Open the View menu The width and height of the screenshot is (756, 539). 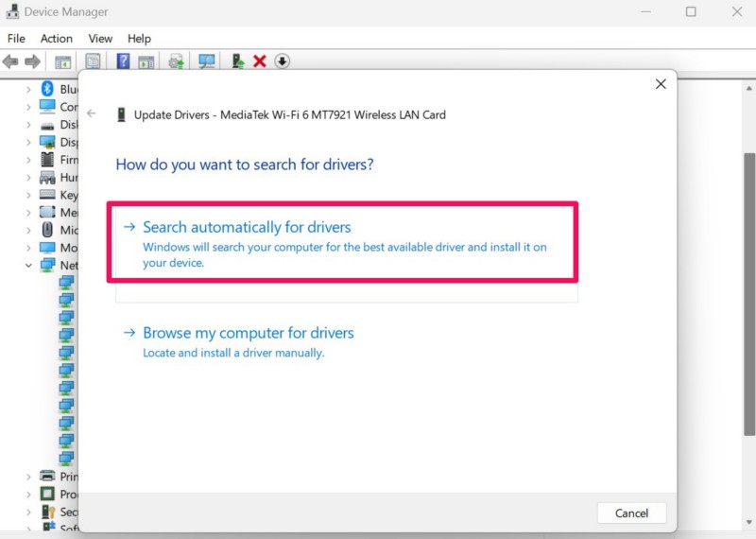click(x=100, y=39)
